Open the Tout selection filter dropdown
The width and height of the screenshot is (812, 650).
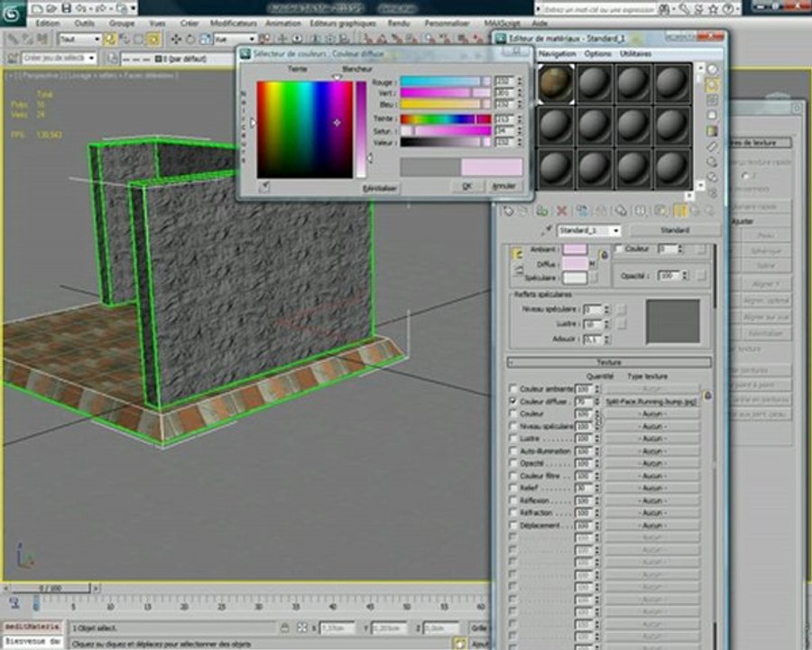[x=97, y=40]
